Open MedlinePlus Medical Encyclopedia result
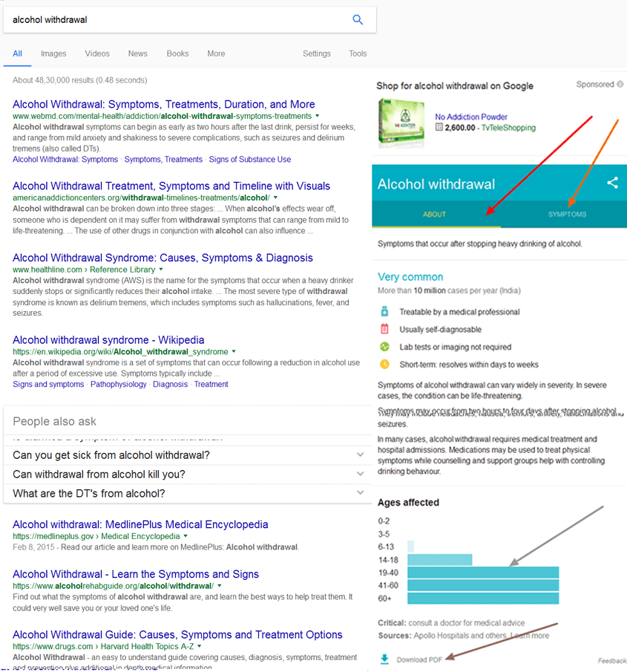The height and width of the screenshot is (672, 627). [x=140, y=524]
